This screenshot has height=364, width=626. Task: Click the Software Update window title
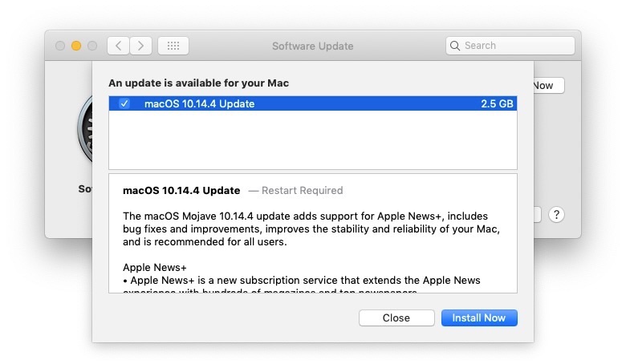[x=312, y=46]
